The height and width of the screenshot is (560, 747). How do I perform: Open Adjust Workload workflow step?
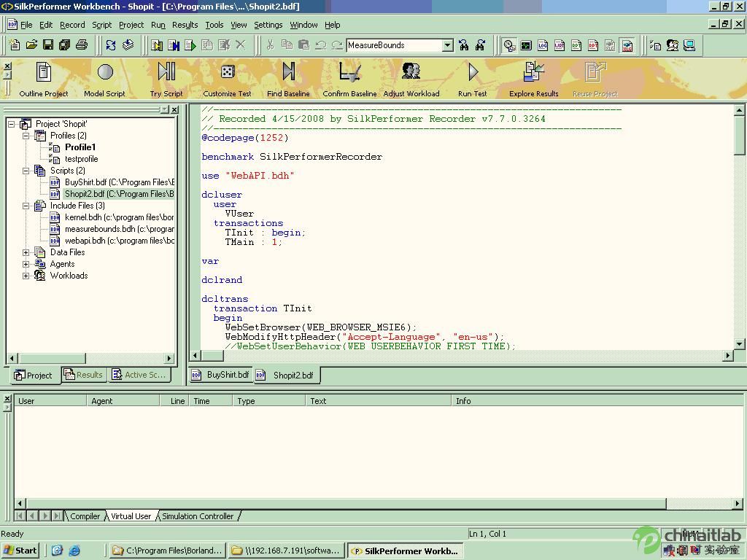tap(411, 71)
